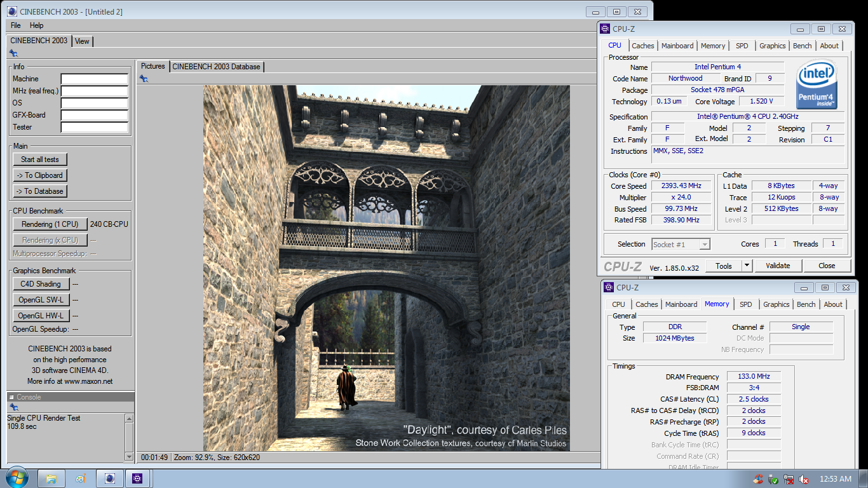
Task: Open the CINEBENCH 2003 Database tab
Action: [216, 67]
